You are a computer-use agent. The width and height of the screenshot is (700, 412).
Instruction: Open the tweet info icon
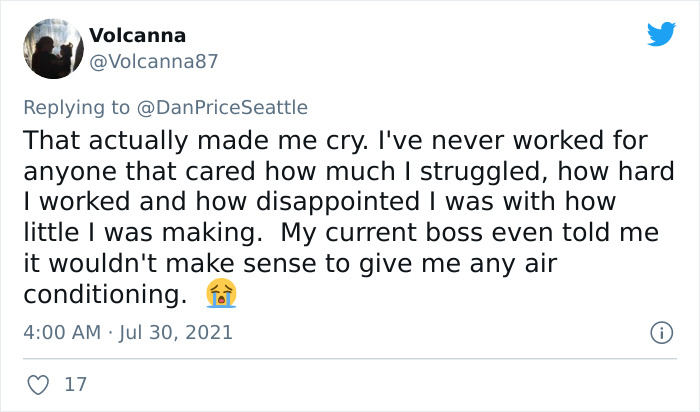[x=660, y=332]
